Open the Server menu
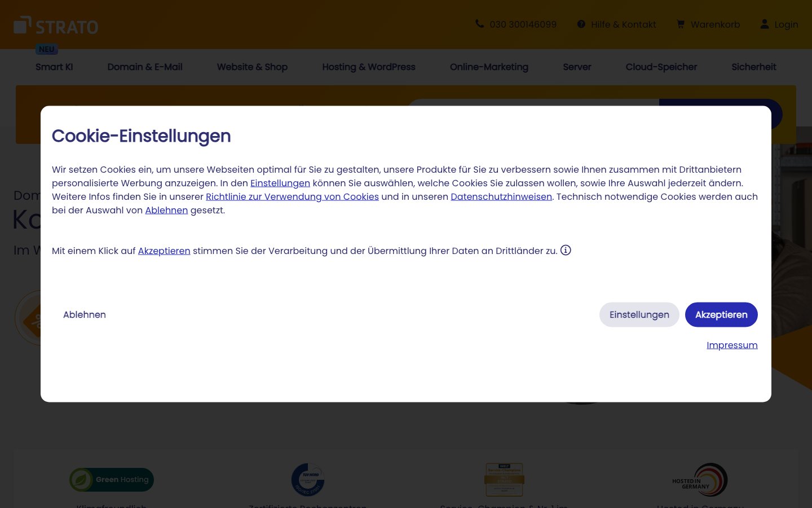Screen dimensions: 812x508 click(x=577, y=67)
